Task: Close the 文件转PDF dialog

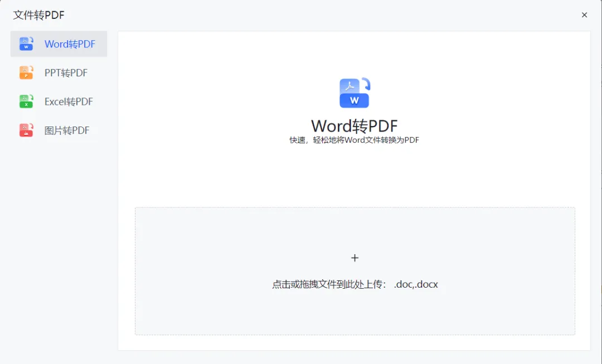Action: (x=584, y=15)
